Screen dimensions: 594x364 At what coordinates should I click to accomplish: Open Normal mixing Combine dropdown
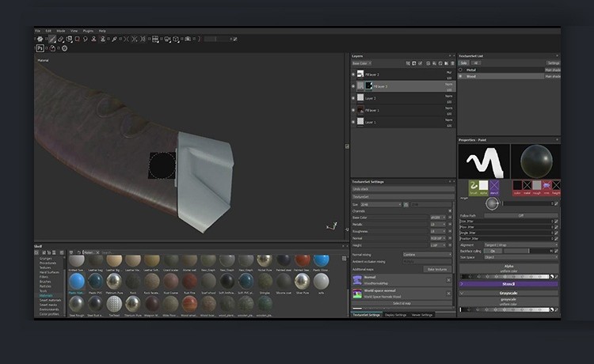(428, 255)
